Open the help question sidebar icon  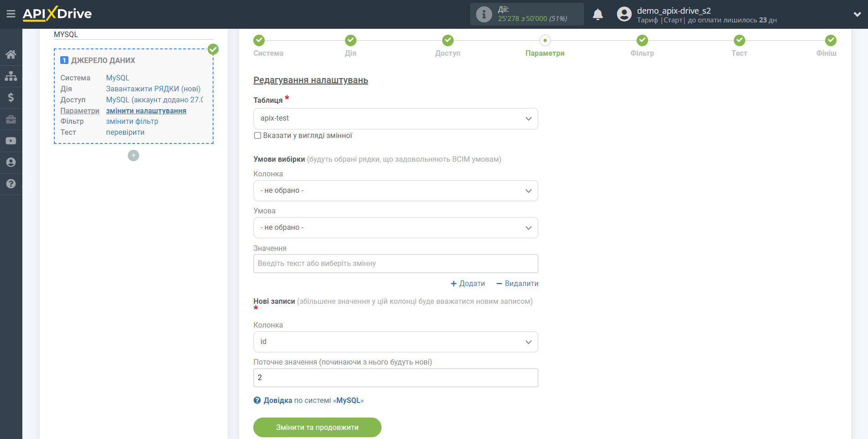(11, 184)
